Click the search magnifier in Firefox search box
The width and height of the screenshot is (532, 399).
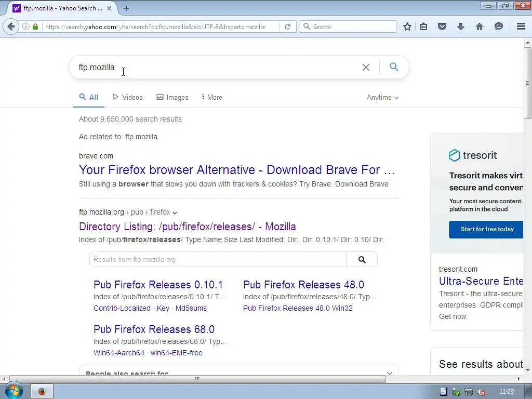pos(307,26)
